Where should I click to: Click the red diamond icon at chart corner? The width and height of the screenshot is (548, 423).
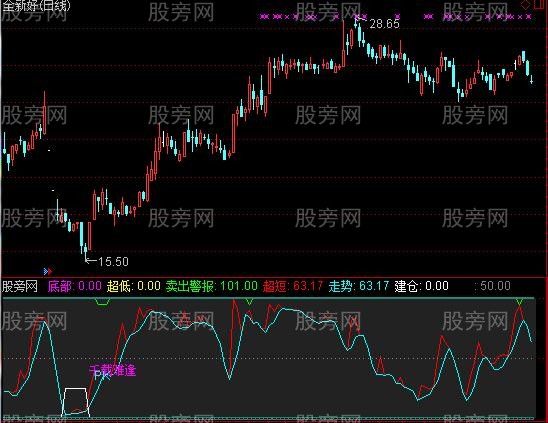525,5
